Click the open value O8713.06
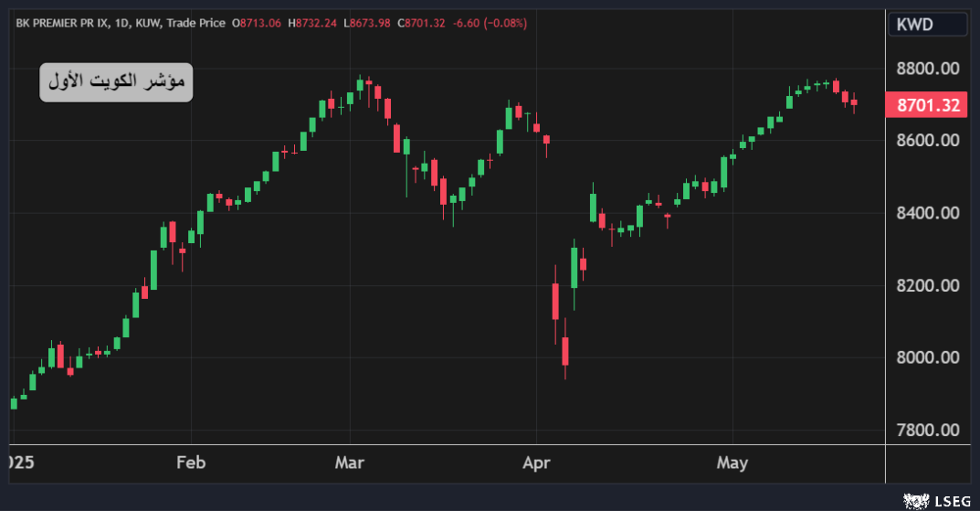The width and height of the screenshot is (980, 511). pos(258,23)
